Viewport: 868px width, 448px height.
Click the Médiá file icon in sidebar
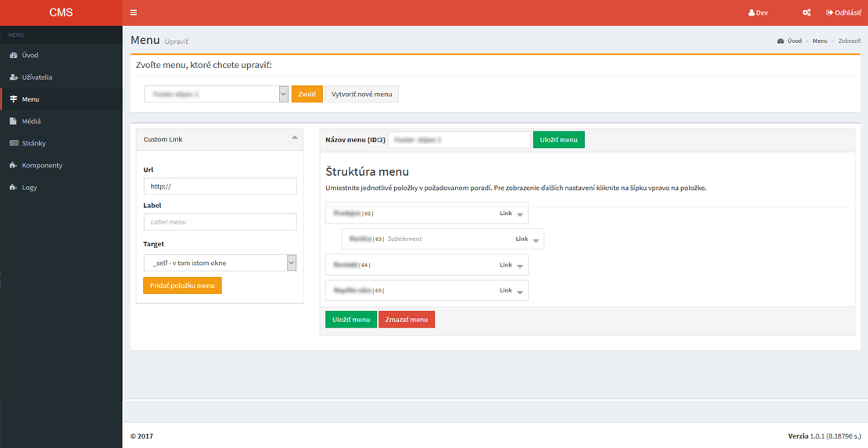[13, 121]
